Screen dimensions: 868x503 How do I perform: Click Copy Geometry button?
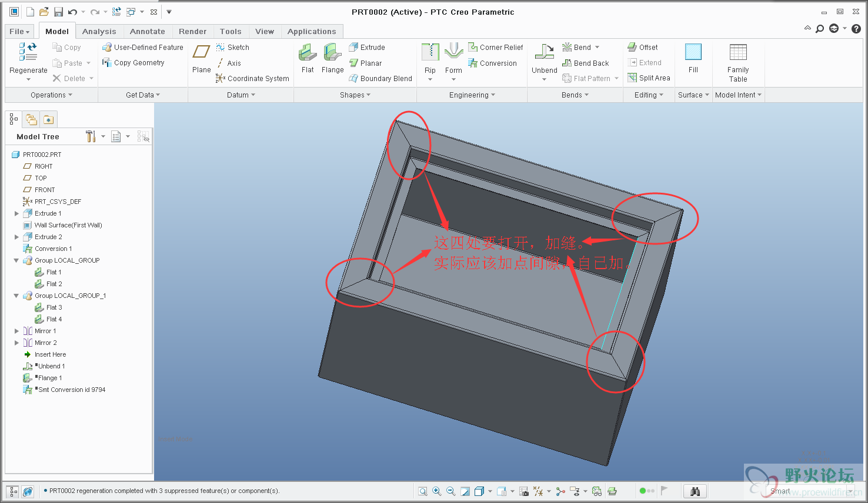coord(133,63)
